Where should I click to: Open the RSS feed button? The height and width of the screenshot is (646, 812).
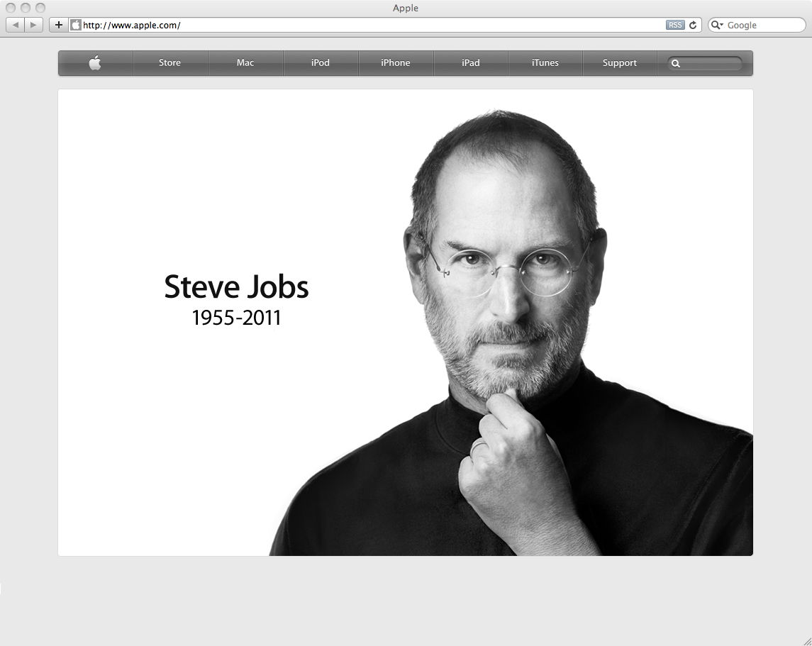coord(674,25)
